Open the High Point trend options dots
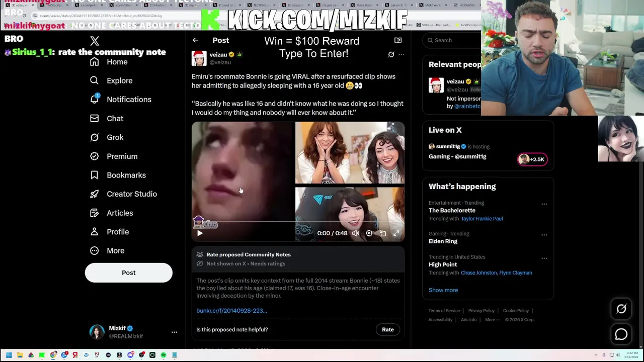This screenshot has width=644, height=362. [x=544, y=258]
